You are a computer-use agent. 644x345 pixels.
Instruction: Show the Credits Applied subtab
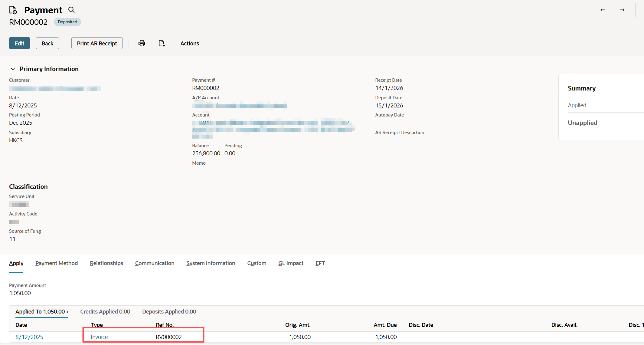(105, 312)
